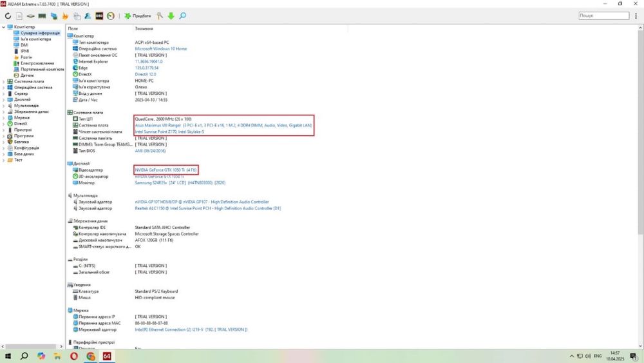Click the green download arrow icon
644x363 pixels.
pyautogui.click(x=171, y=15)
